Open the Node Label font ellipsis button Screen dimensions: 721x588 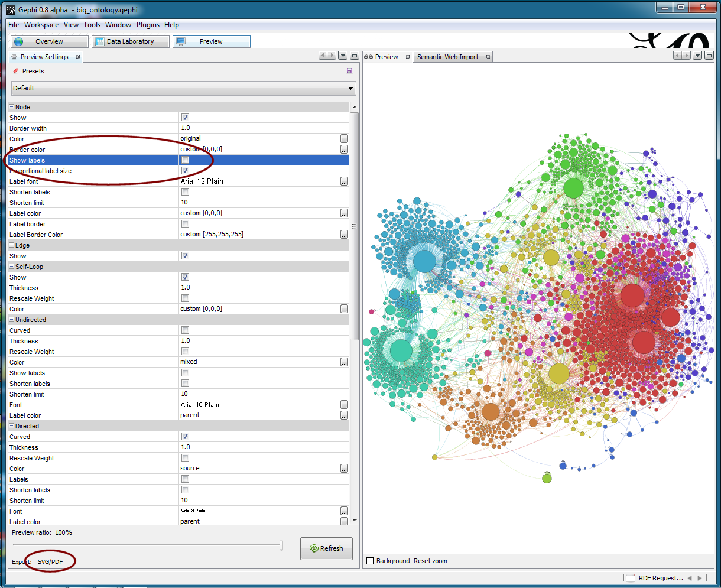pos(344,181)
